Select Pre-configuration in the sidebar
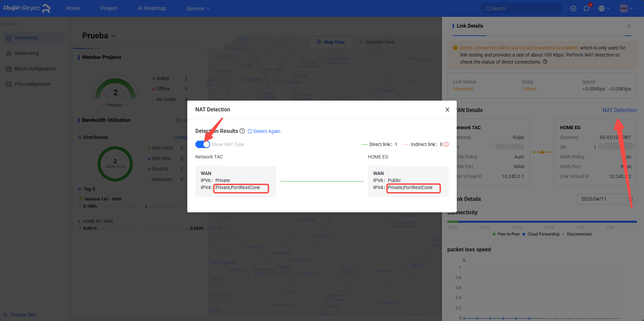Image resolution: width=644 pixels, height=321 pixels. (33, 84)
